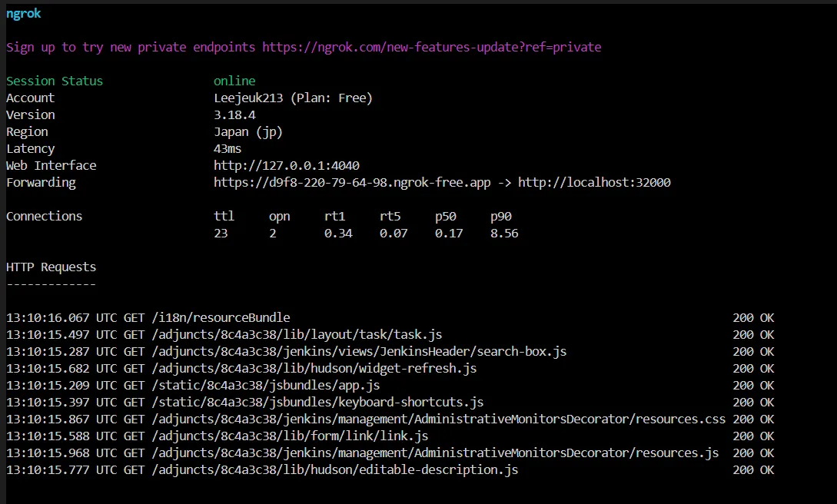
Task: Click the 'ttl' column header
Action: tap(224, 217)
